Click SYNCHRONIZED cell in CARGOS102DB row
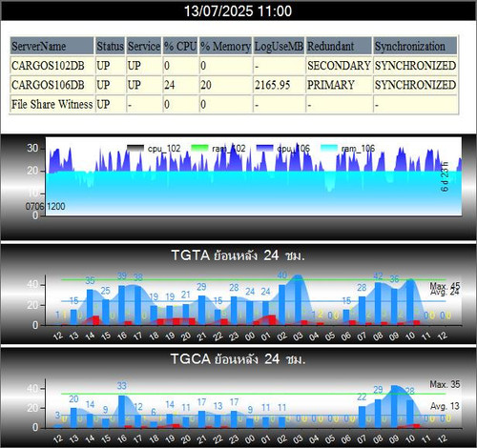Image resolution: width=477 pixels, height=448 pixels. coord(415,66)
